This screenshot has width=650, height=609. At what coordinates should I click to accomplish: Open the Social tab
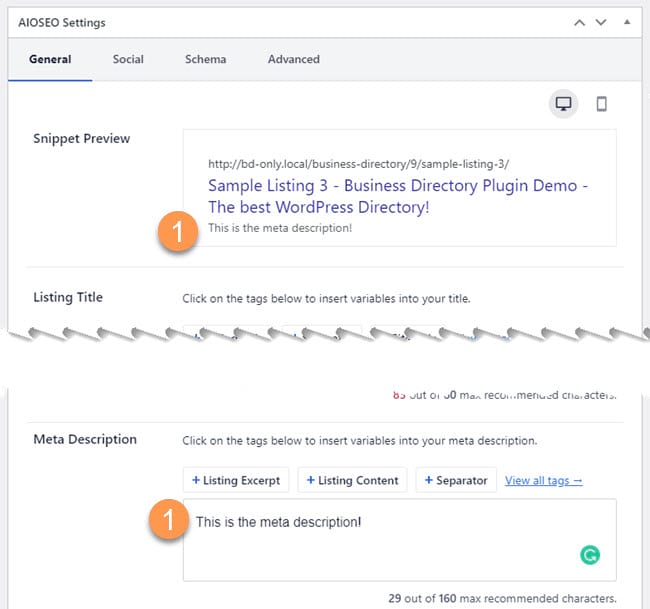(128, 59)
